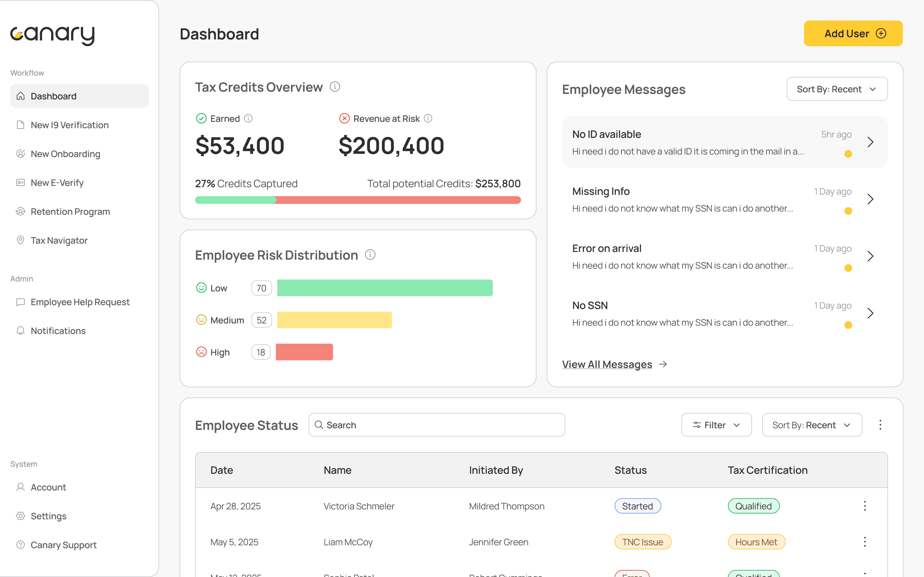Expand the Employee Messages sort dropdown
The width and height of the screenshot is (924, 577).
point(837,89)
